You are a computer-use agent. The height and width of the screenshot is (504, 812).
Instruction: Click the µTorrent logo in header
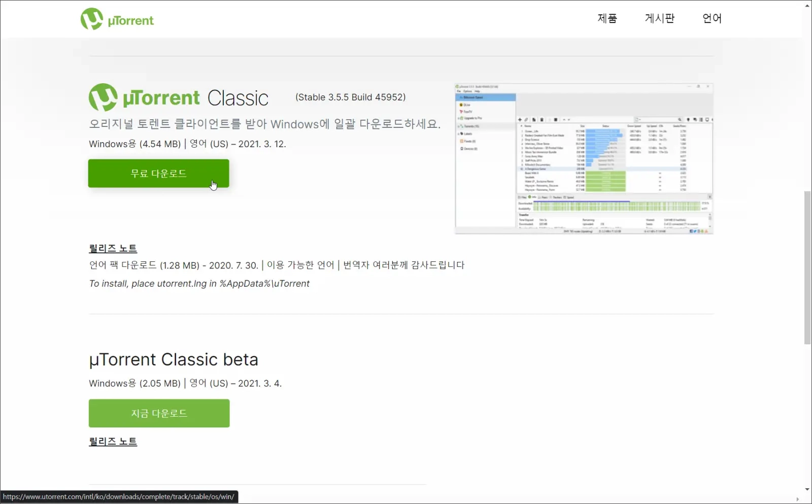point(117,19)
